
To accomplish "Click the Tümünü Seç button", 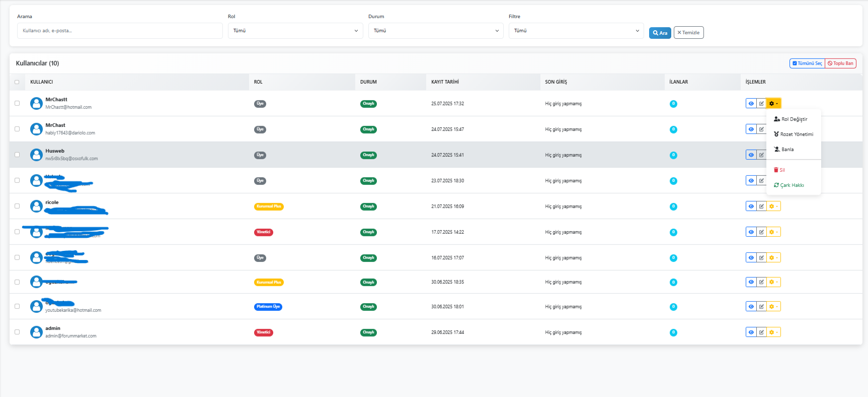I will click(x=807, y=63).
